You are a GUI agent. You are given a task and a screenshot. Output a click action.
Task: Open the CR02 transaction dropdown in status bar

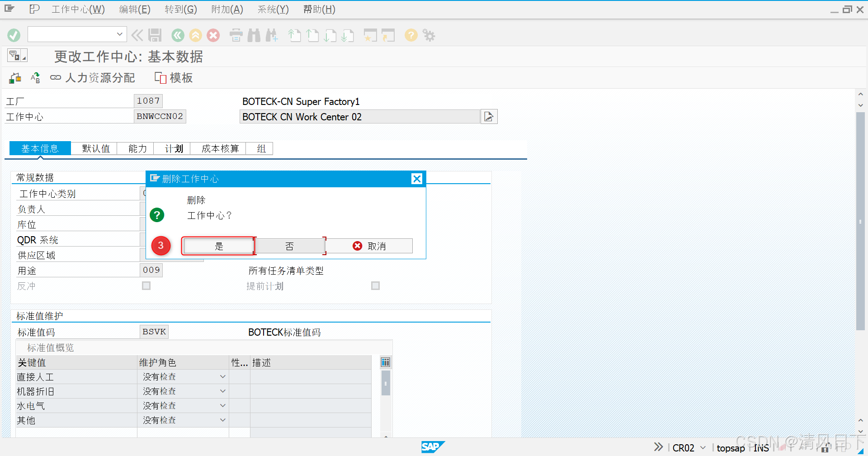point(703,447)
